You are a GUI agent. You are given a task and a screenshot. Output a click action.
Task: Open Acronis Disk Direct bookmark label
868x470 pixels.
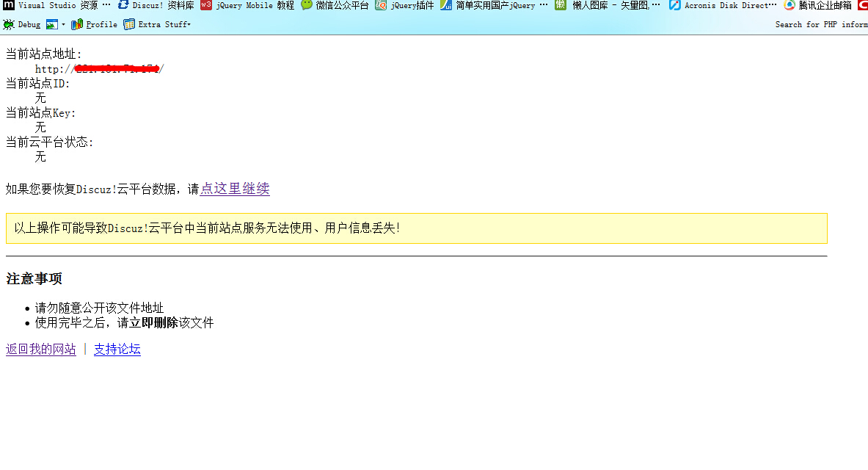[x=730, y=5]
